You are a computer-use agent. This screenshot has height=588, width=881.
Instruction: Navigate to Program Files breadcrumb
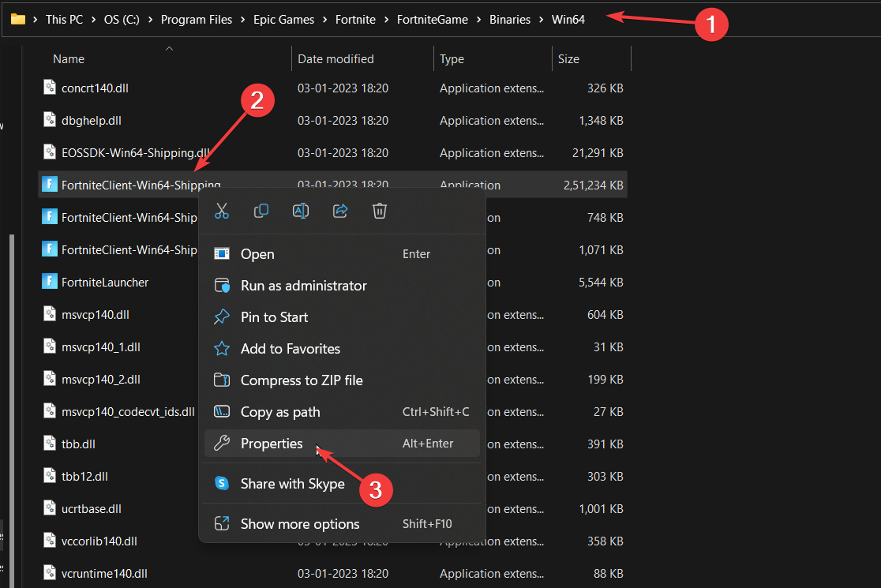[196, 20]
